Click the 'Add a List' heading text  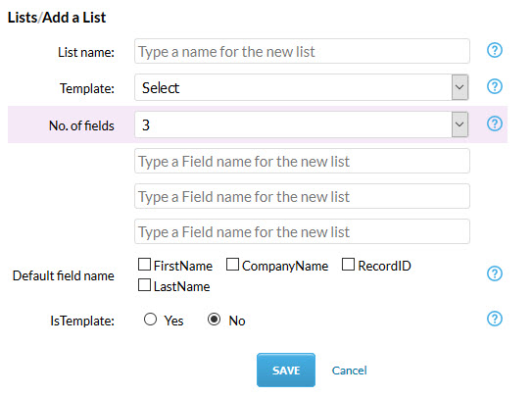(73, 18)
